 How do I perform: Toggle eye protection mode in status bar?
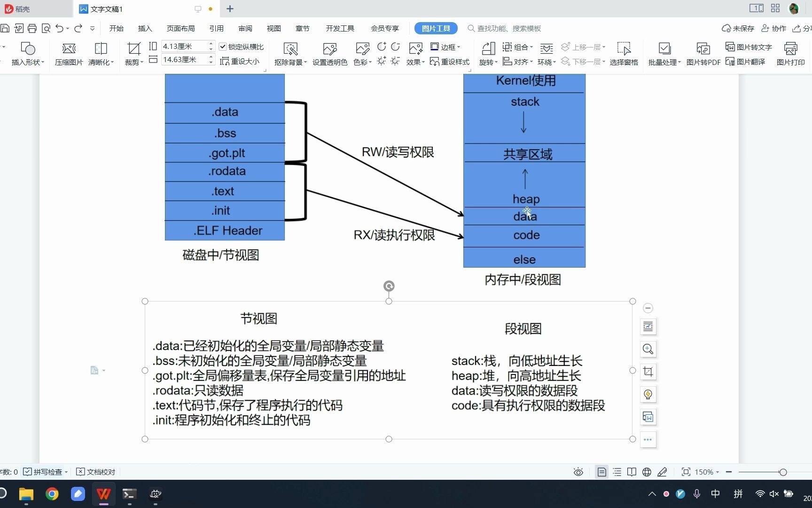click(578, 472)
